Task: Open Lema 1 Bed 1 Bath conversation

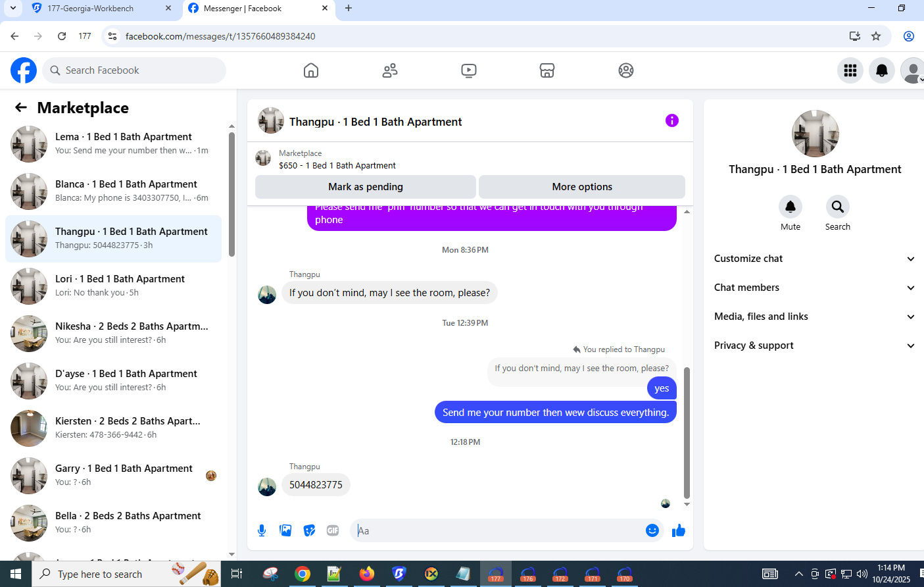Action: 113,144
